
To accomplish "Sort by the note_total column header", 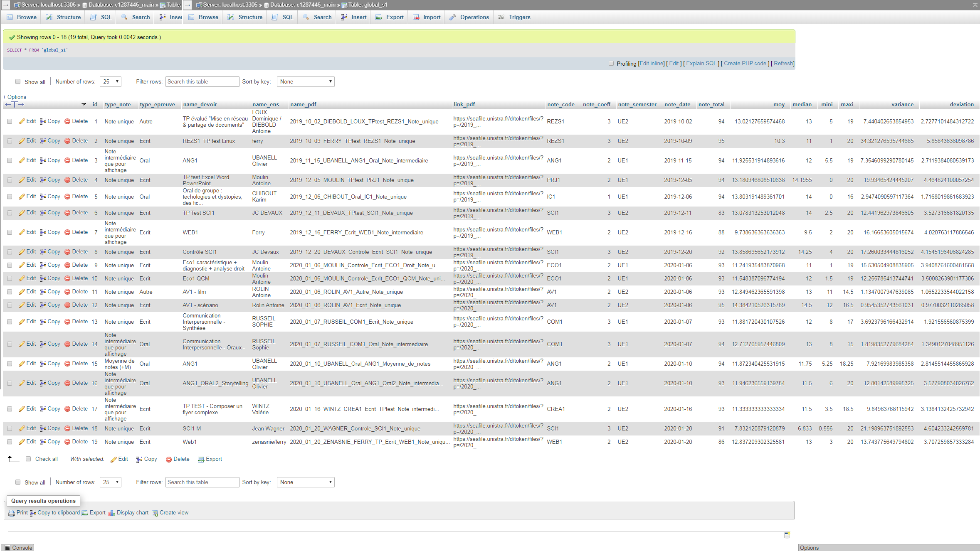I will [711, 105].
